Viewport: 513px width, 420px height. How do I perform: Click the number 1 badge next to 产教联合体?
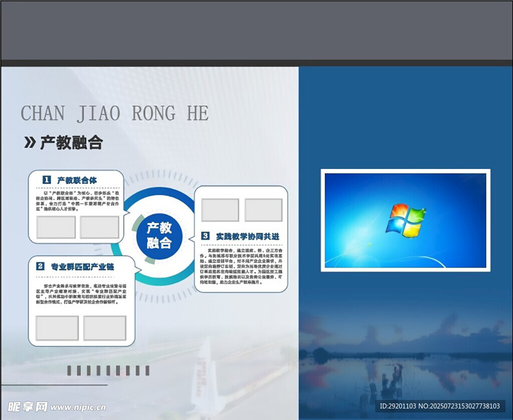point(47,179)
